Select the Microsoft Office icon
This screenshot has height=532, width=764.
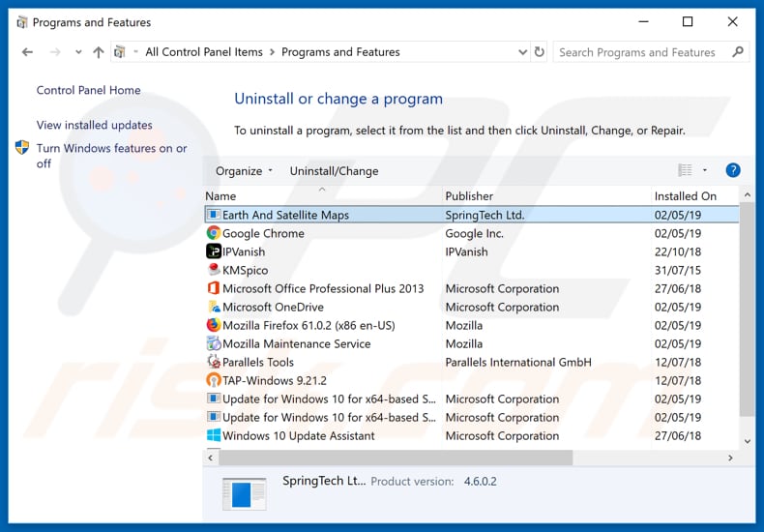pos(214,288)
